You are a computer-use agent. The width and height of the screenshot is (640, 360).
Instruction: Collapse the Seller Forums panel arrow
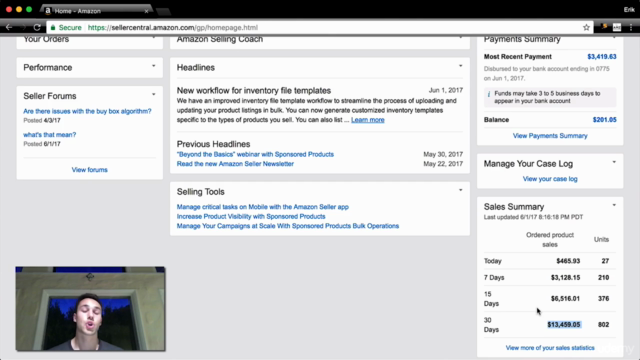pyautogui.click(x=153, y=94)
